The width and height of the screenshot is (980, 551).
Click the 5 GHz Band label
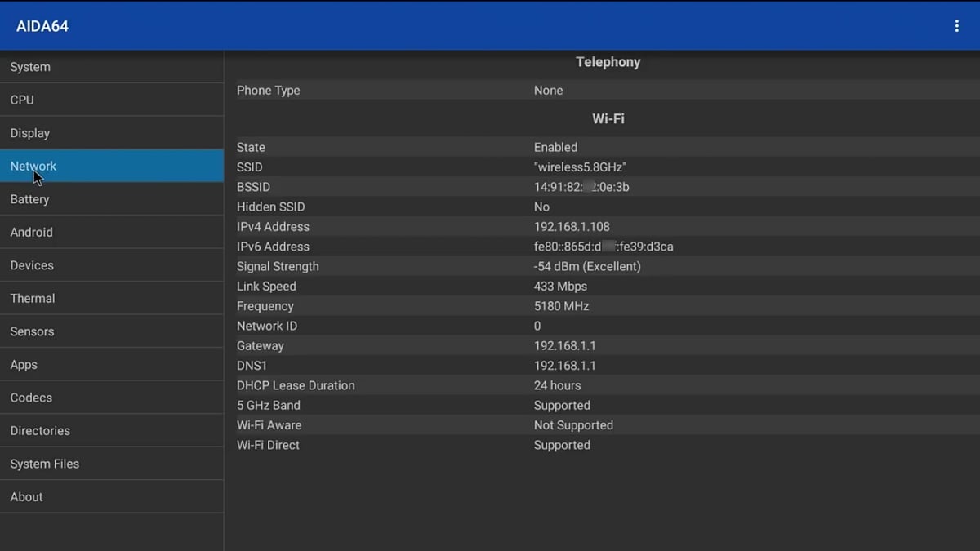[269, 406]
